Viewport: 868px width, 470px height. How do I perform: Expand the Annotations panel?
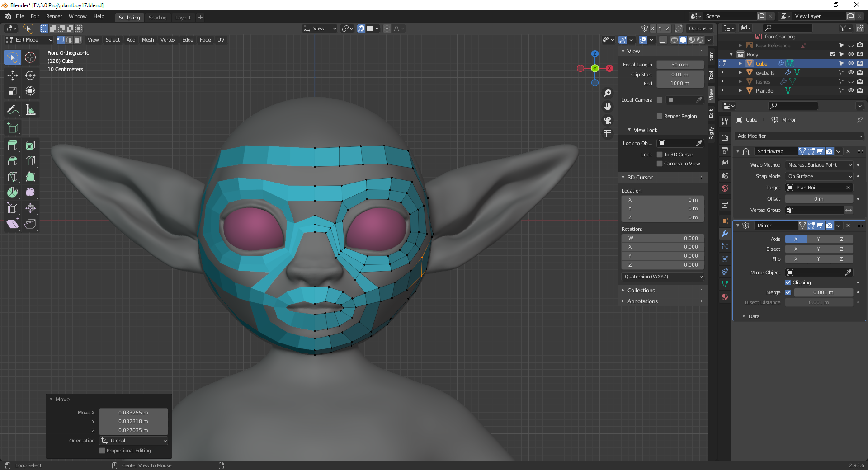click(642, 301)
